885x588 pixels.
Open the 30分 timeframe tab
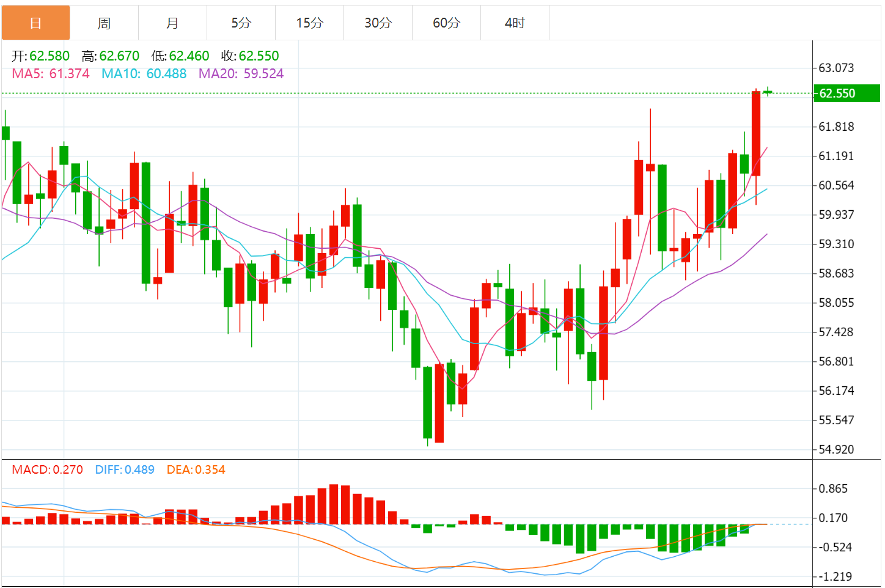(378, 23)
